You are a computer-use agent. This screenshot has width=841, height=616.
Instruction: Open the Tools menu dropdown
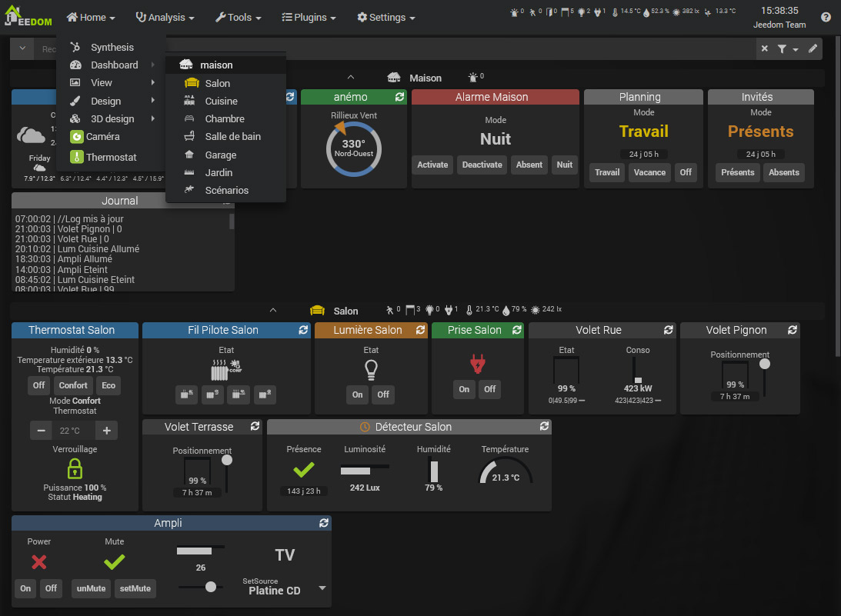pos(238,18)
